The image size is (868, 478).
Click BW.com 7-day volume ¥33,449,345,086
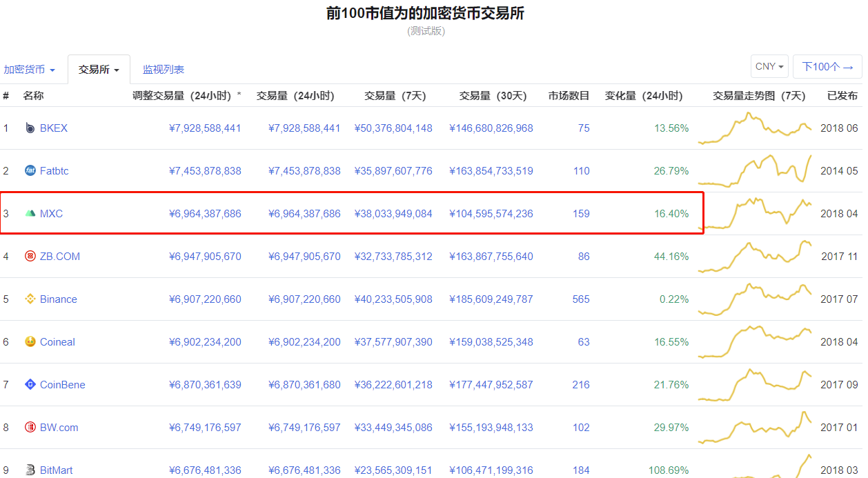coord(393,428)
